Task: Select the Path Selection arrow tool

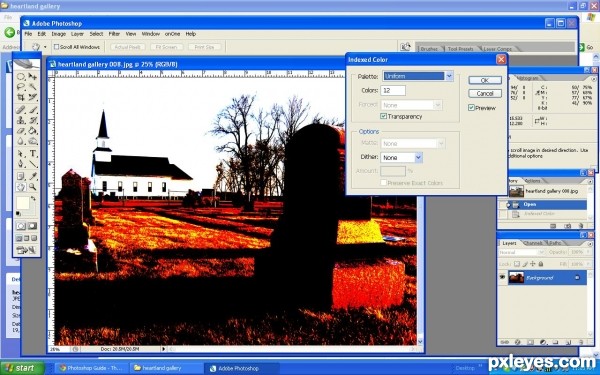Action: pyautogui.click(x=21, y=154)
